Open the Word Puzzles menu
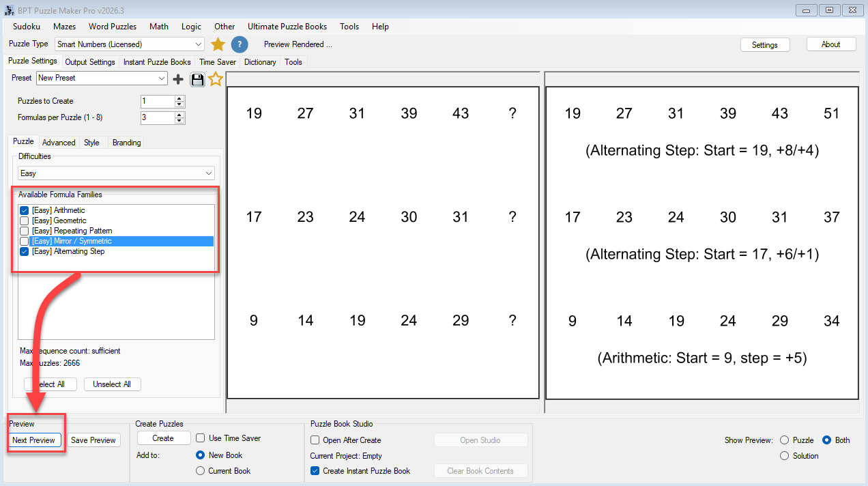Screen dimensions: 868x486 pos(113,27)
